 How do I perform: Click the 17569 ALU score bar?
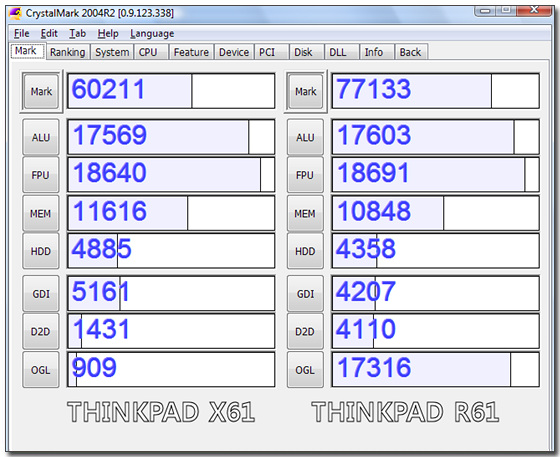tap(171, 137)
